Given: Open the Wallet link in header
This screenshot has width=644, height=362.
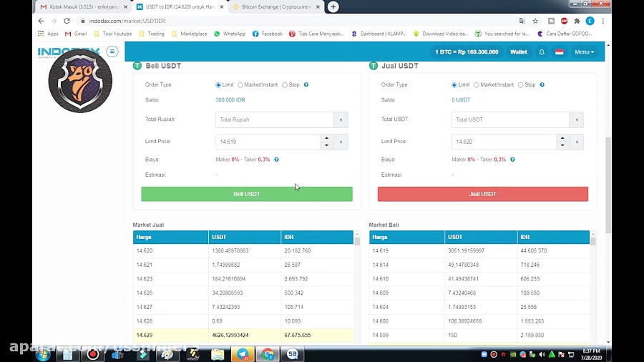Looking at the screenshot, I should pos(518,52).
